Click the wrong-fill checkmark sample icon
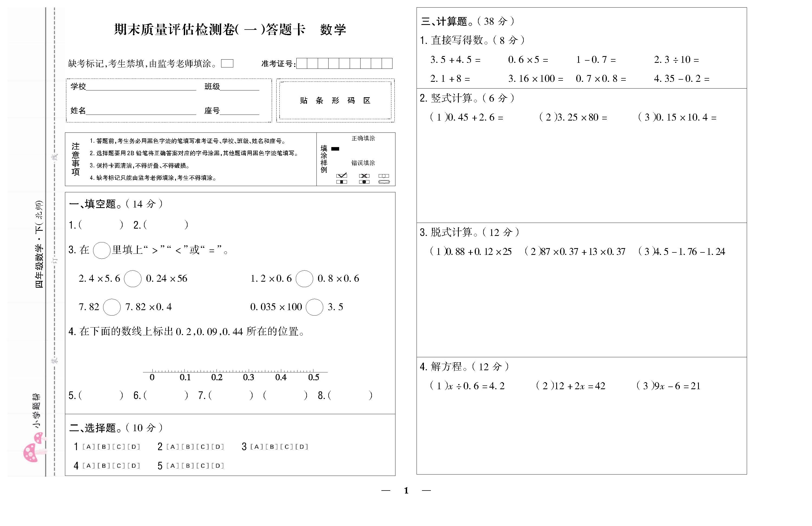812x526 pixels. pyautogui.click(x=342, y=176)
